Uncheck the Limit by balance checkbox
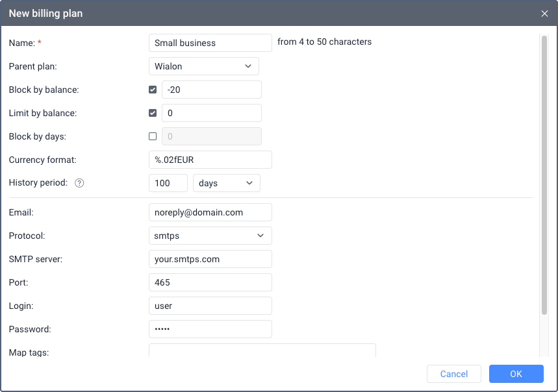 (153, 113)
